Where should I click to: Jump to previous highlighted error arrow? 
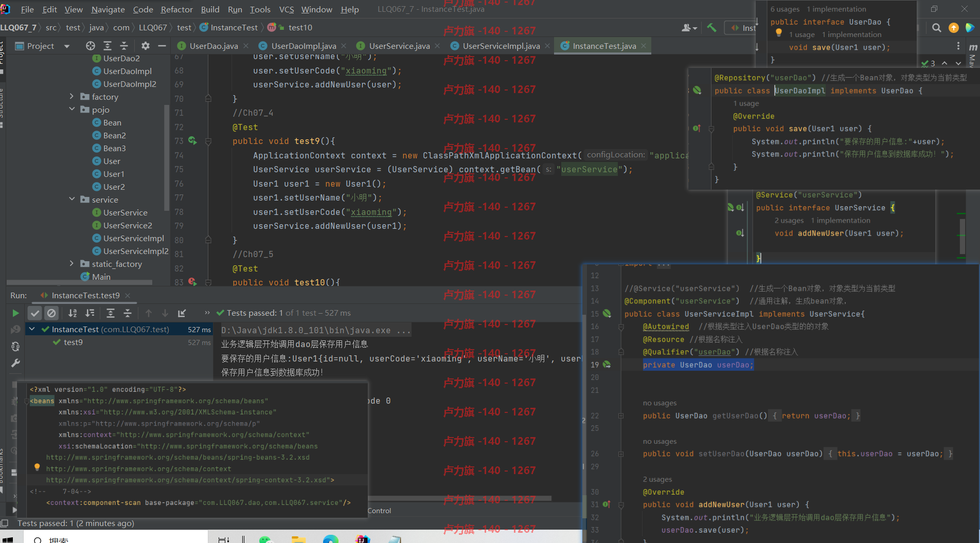945,63
